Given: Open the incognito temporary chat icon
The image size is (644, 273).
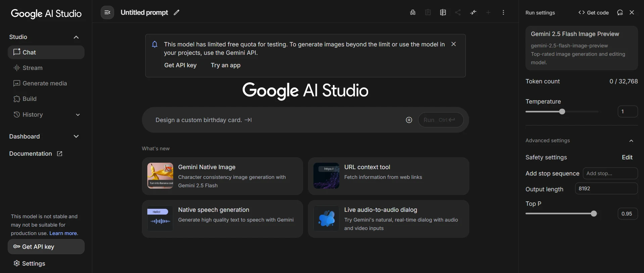Looking at the screenshot, I should pos(413,12).
